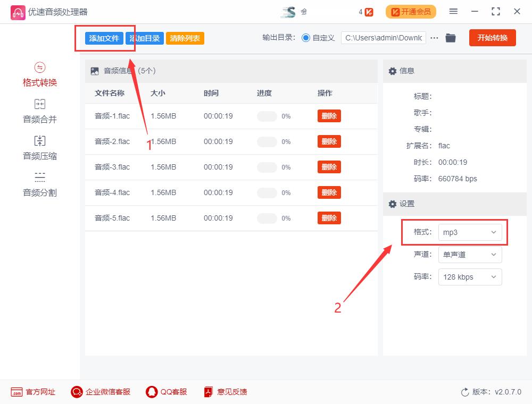Viewport: 532px width, 404px height.
Task: Click 开通会员 to open membership
Action: pyautogui.click(x=411, y=11)
